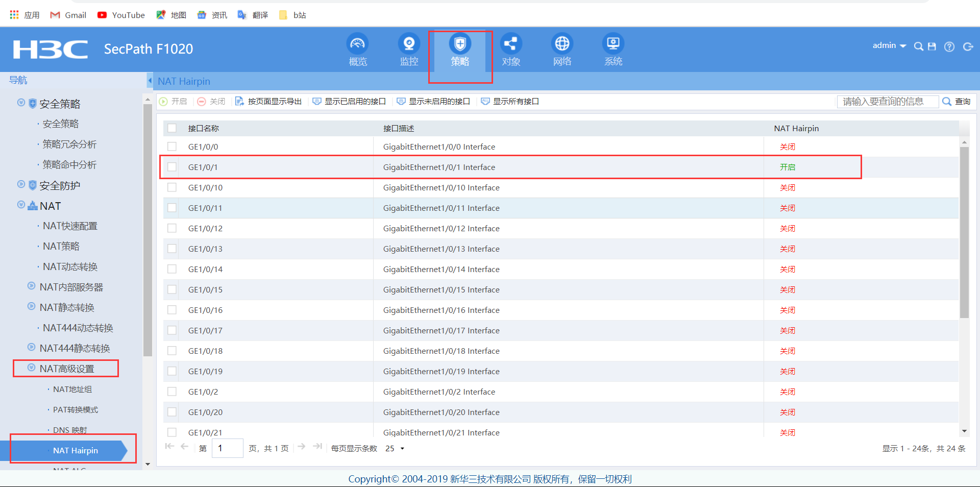The width and height of the screenshot is (980, 487).
Task: Click the table vertical scrollbar
Action: 964,232
